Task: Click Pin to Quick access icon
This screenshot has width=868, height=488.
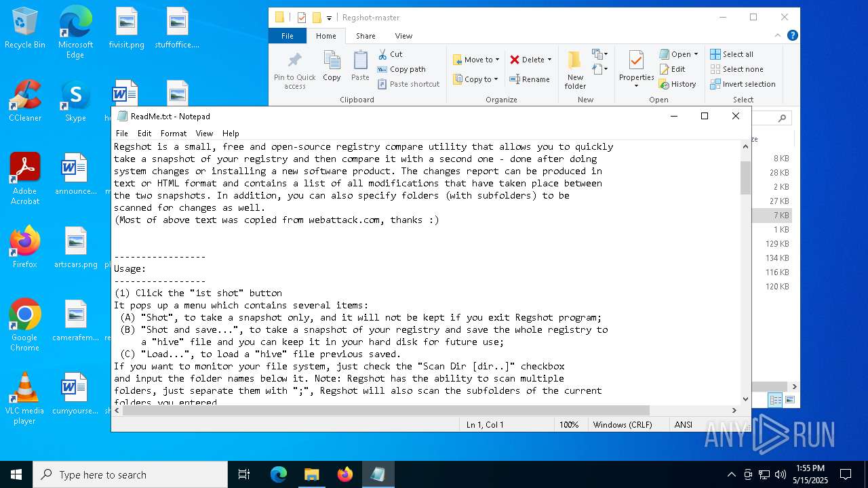Action: tap(294, 60)
